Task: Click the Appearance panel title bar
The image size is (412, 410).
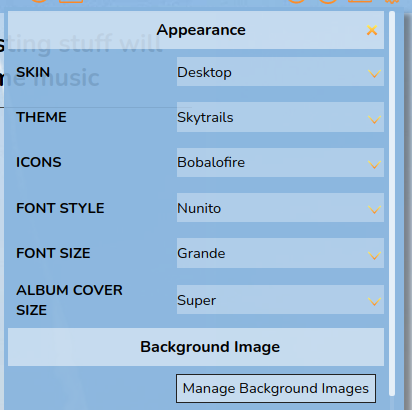Action: [196, 30]
